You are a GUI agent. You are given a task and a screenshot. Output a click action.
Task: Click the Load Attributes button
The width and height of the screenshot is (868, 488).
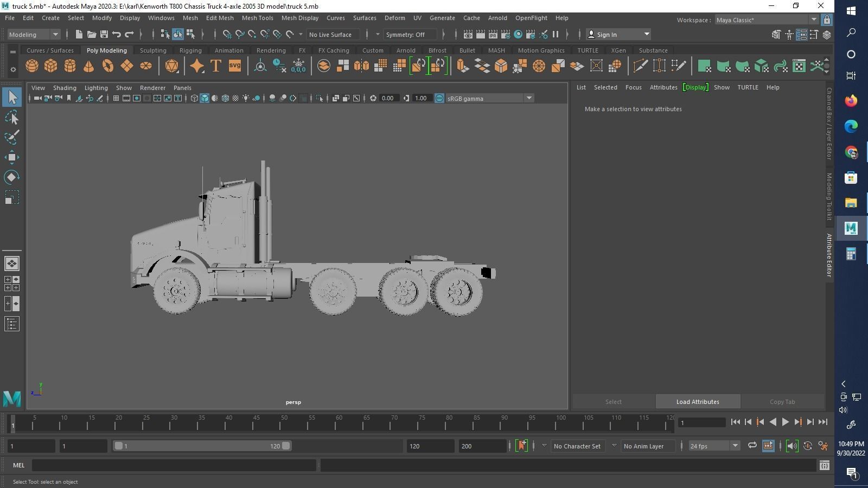(698, 402)
